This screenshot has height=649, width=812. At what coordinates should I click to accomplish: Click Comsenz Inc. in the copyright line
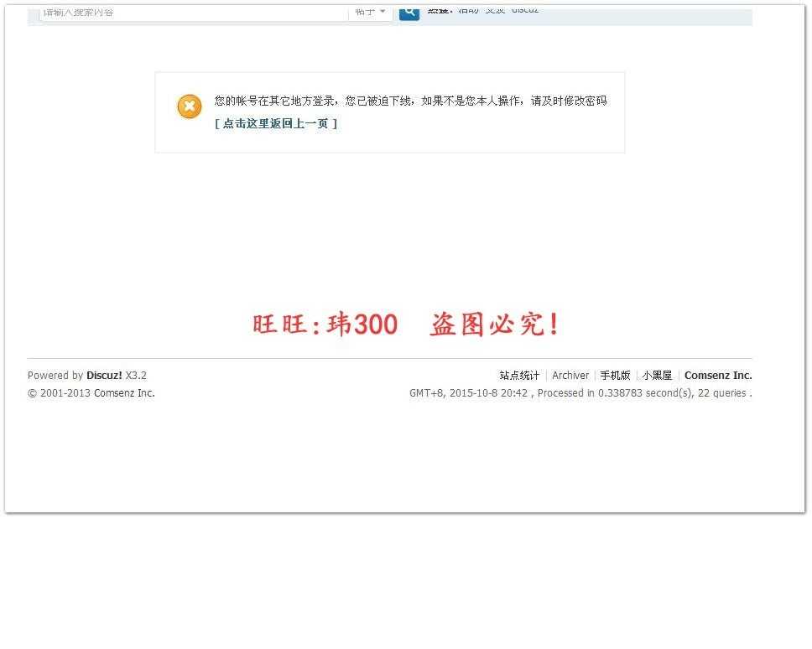click(x=124, y=392)
